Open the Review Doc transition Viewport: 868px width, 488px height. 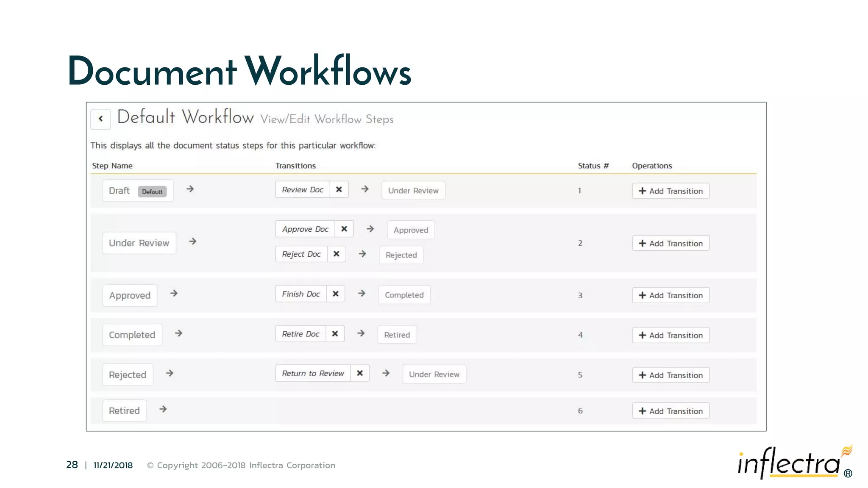[303, 189]
